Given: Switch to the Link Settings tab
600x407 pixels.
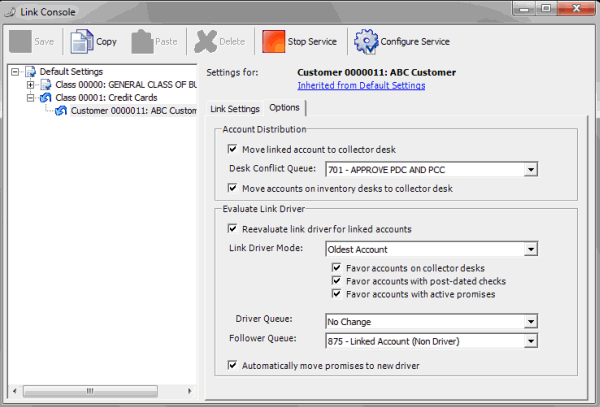Looking at the screenshot, I should click(235, 109).
